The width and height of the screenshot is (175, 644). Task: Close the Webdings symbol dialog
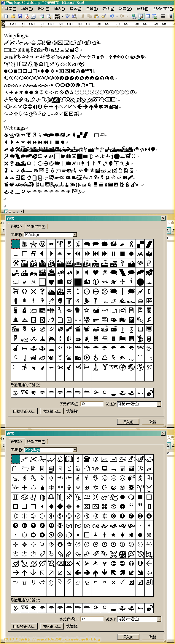(163, 218)
